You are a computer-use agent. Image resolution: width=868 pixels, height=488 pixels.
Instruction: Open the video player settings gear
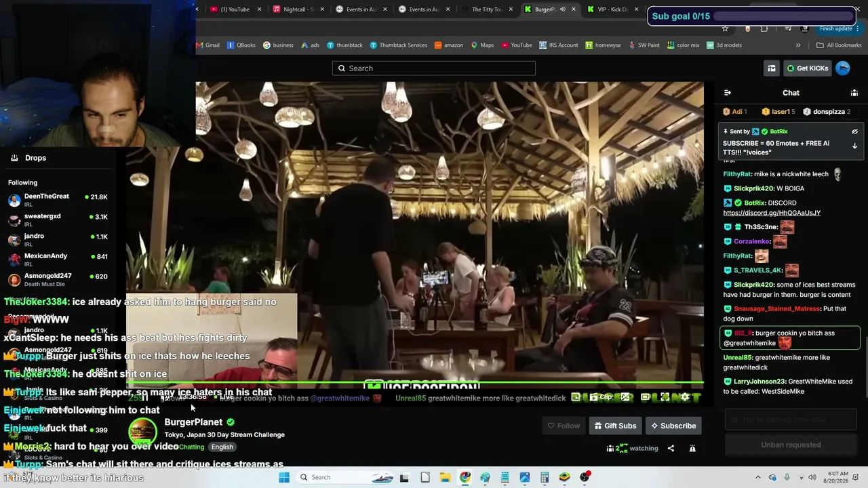point(685,397)
